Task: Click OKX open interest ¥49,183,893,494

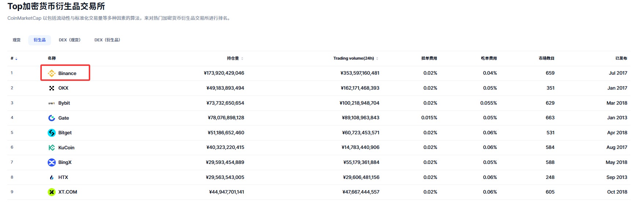Action: pyautogui.click(x=225, y=88)
